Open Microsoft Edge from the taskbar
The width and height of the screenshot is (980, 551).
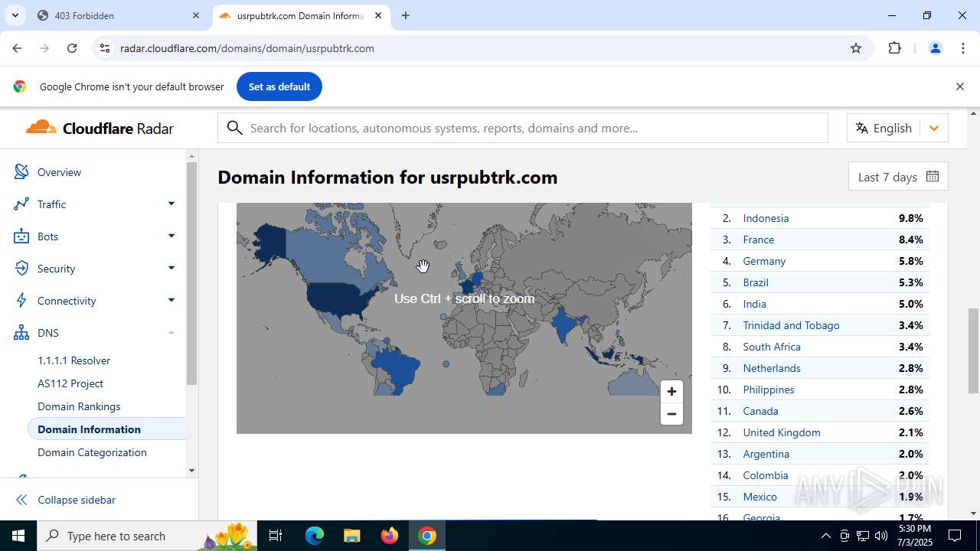tap(315, 536)
